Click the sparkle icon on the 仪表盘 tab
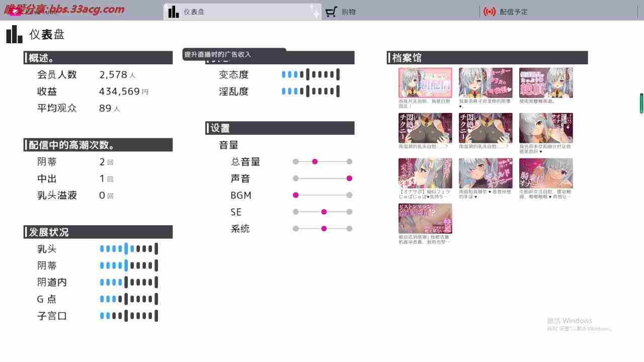 coord(314,12)
